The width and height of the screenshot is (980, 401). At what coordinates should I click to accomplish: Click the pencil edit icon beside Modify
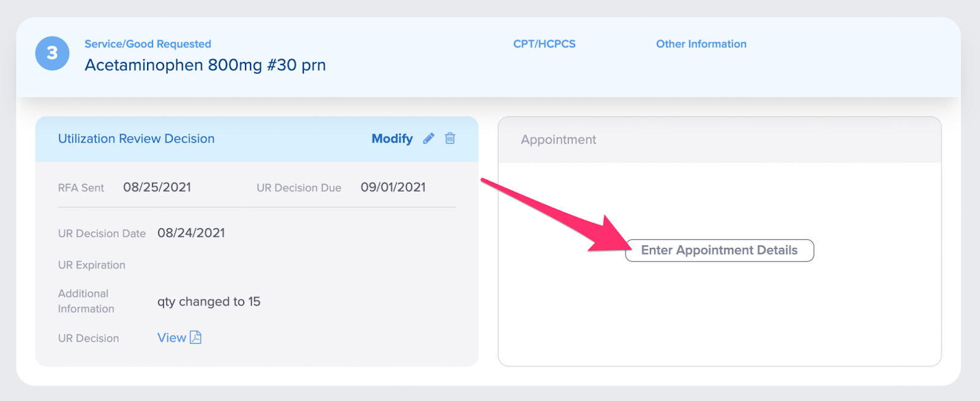(429, 139)
